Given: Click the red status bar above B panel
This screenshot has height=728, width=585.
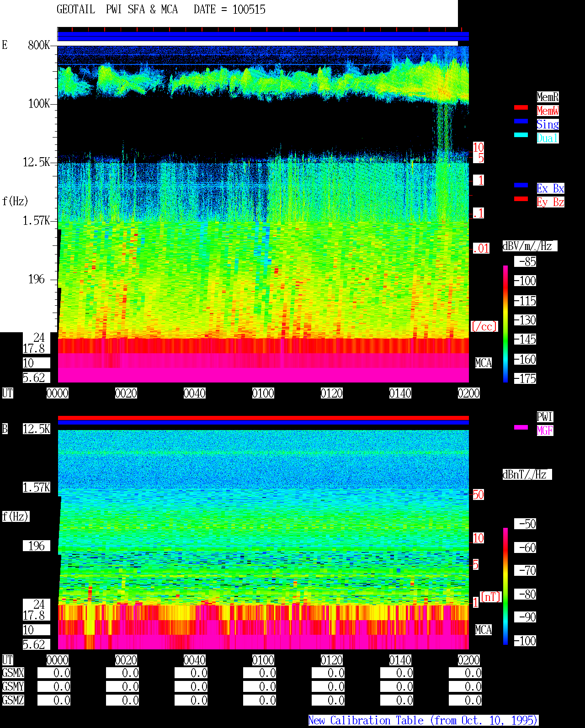Looking at the screenshot, I should (x=263, y=418).
